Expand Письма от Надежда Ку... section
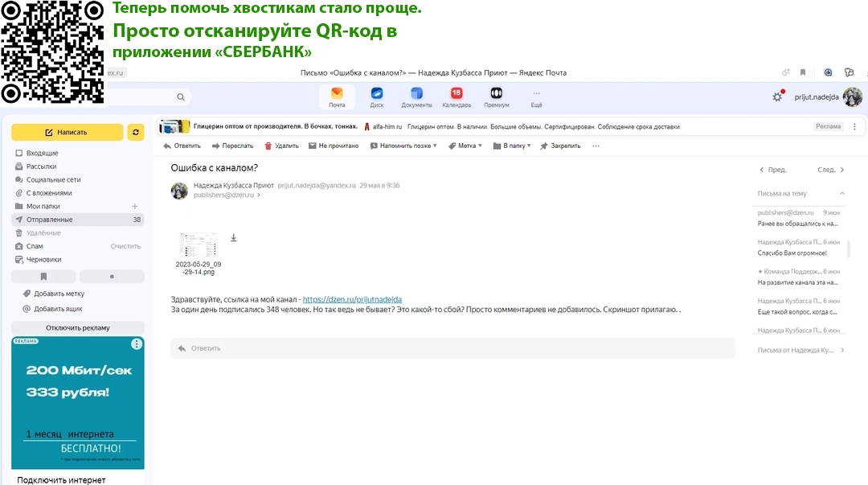The image size is (868, 485). pos(801,351)
